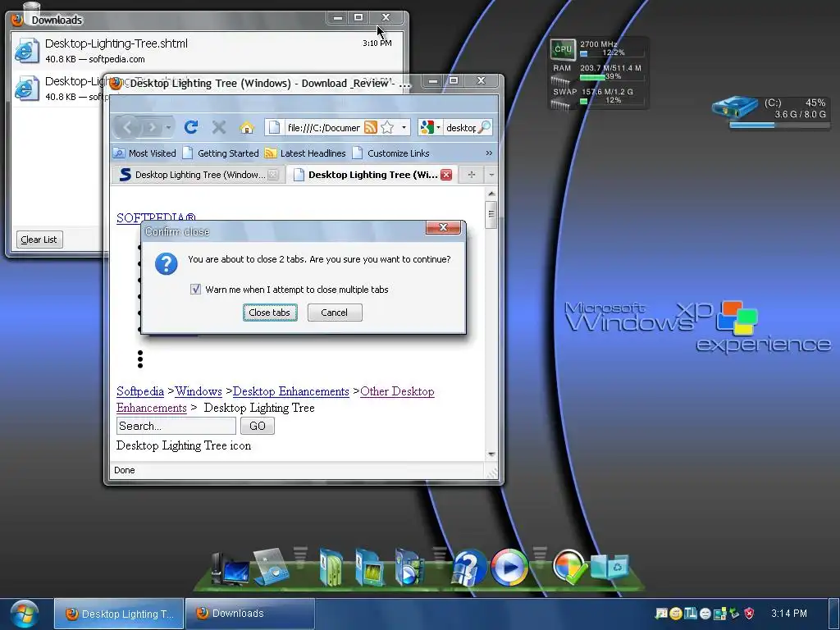
Task: Click the Firefox forward arrow
Action: 152,127
